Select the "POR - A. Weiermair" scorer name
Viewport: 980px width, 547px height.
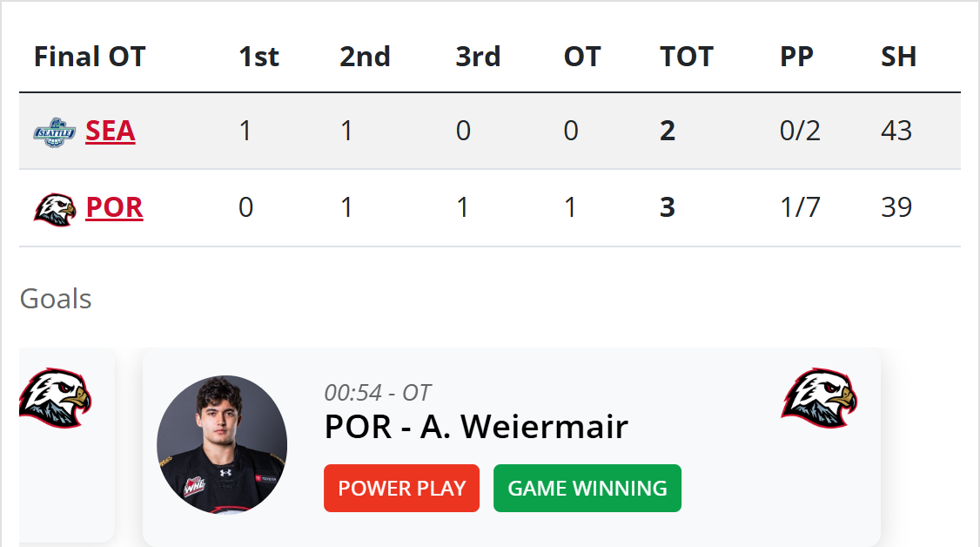pyautogui.click(x=476, y=427)
